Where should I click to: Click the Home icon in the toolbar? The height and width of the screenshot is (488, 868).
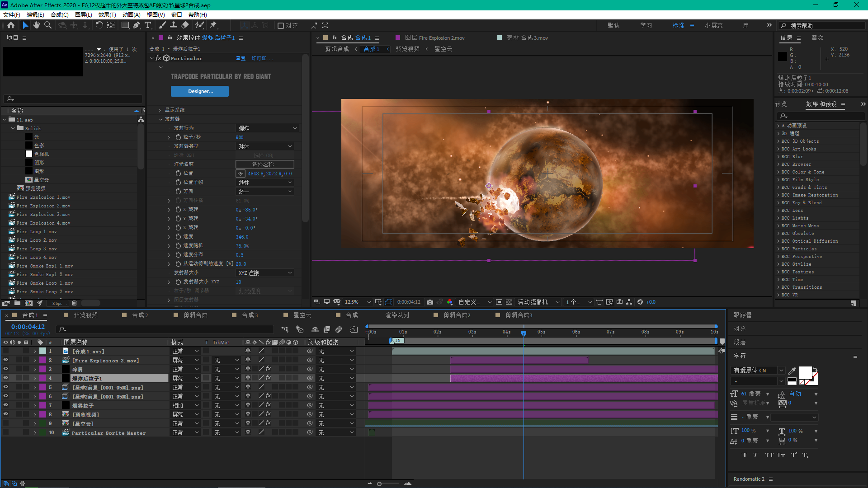tap(11, 25)
